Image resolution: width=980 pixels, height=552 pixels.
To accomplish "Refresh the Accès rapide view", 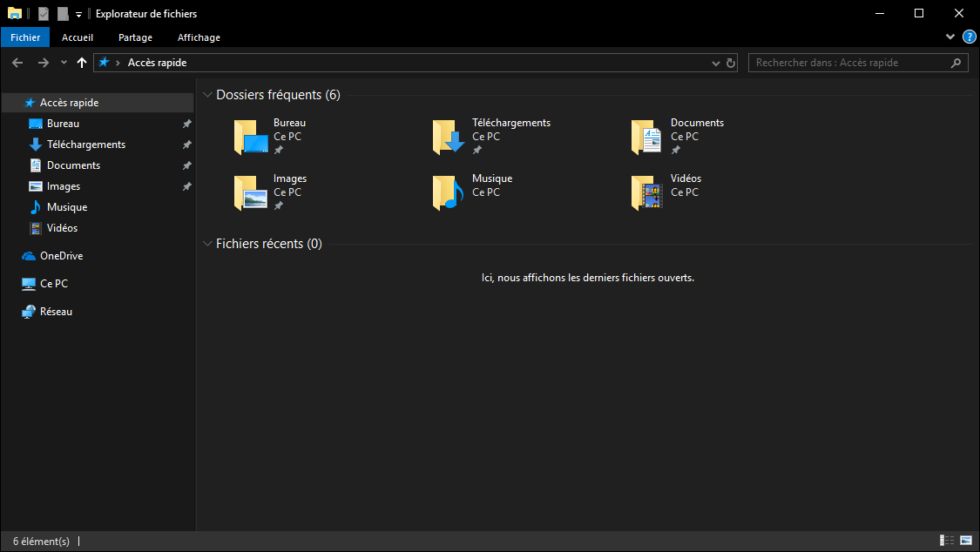I will pyautogui.click(x=731, y=63).
